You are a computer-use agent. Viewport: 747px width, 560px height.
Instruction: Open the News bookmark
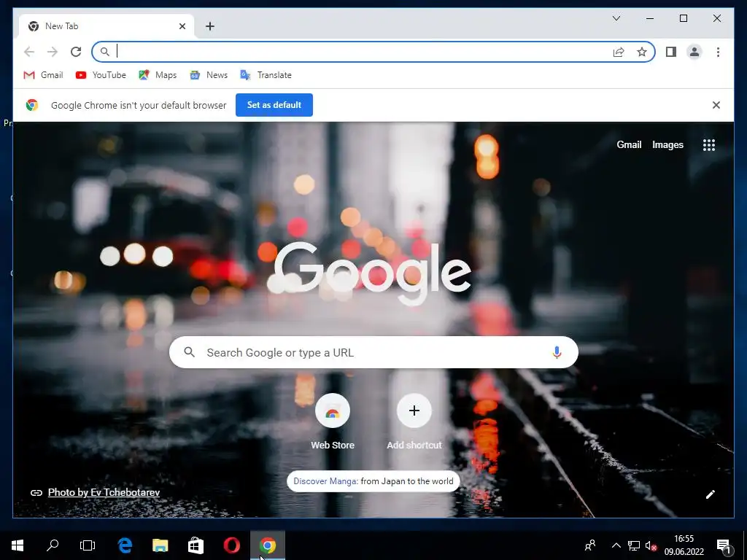209,75
